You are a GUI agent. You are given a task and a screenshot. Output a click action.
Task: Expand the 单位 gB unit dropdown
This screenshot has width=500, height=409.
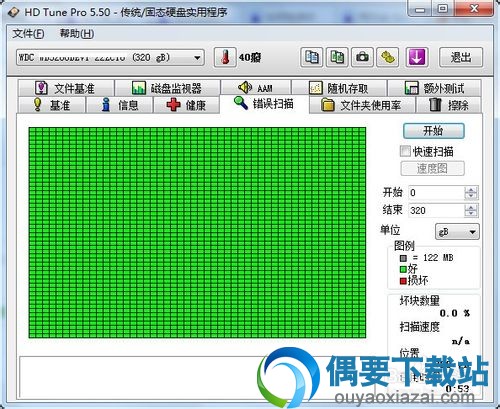tap(457, 232)
